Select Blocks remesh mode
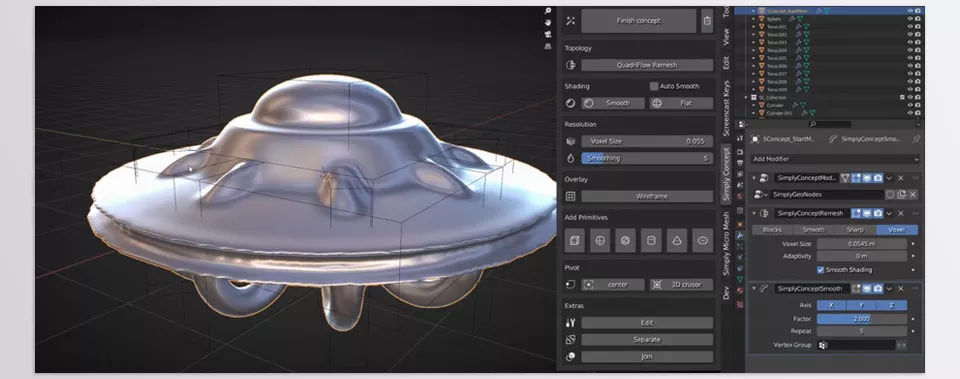The width and height of the screenshot is (960, 379). tap(772, 230)
